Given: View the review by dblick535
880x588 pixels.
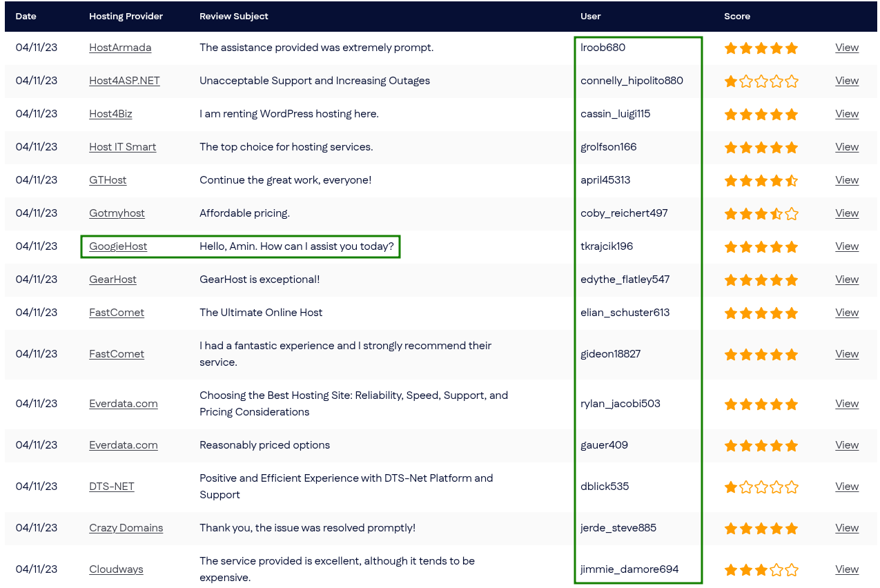Looking at the screenshot, I should point(847,487).
